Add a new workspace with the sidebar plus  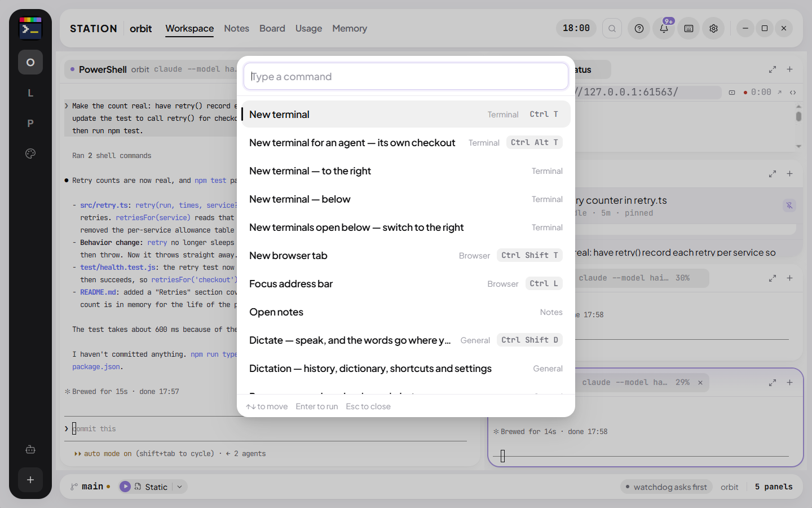pyautogui.click(x=30, y=480)
